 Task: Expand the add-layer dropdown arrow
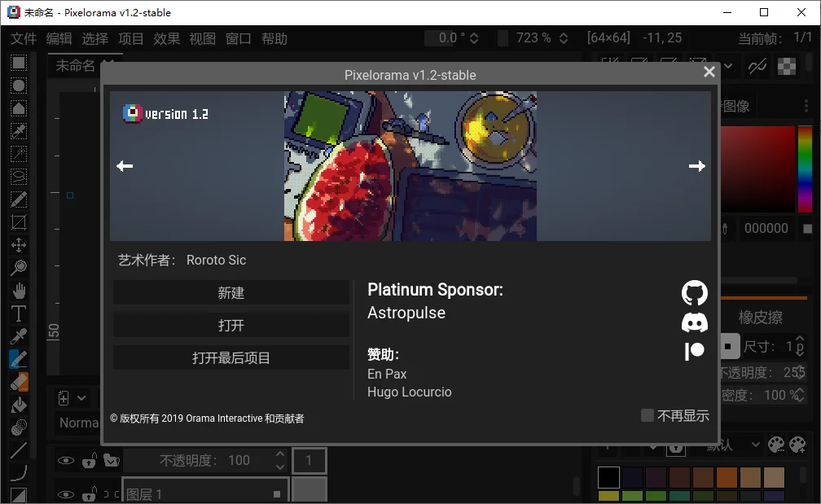(81, 398)
